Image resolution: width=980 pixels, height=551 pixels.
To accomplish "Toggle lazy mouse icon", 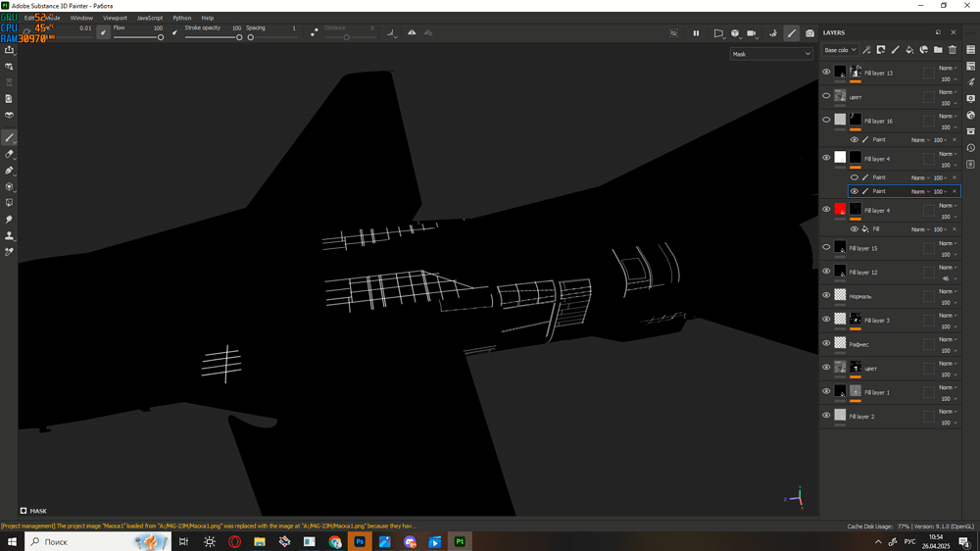I will click(314, 32).
